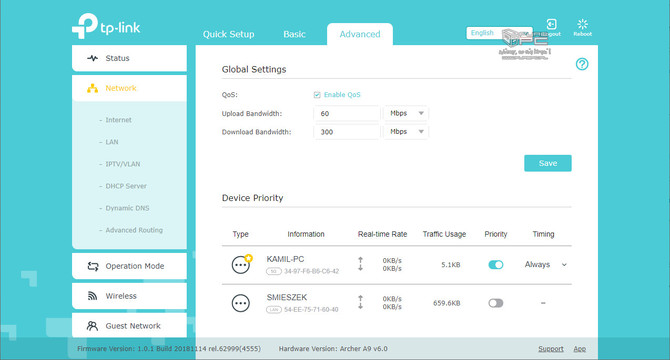Click the Operation Mode arrows icon
This screenshot has width=670, height=360.
pyautogui.click(x=93, y=266)
